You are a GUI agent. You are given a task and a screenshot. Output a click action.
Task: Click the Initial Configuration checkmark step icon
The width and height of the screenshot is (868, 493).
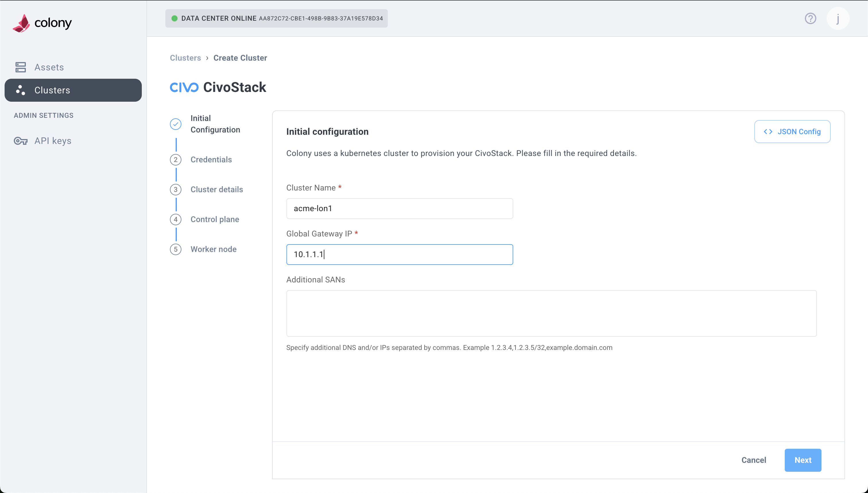tap(176, 124)
